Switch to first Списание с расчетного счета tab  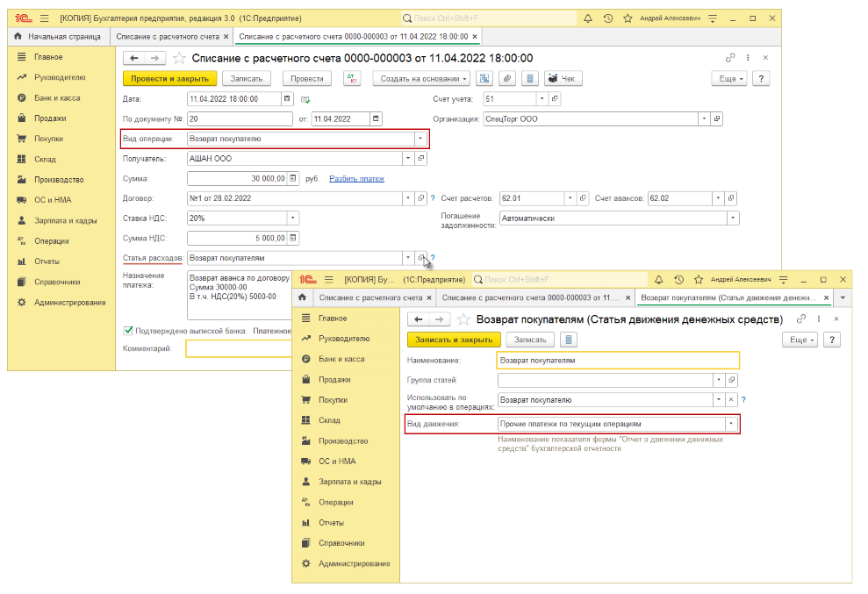pyautogui.click(x=165, y=36)
